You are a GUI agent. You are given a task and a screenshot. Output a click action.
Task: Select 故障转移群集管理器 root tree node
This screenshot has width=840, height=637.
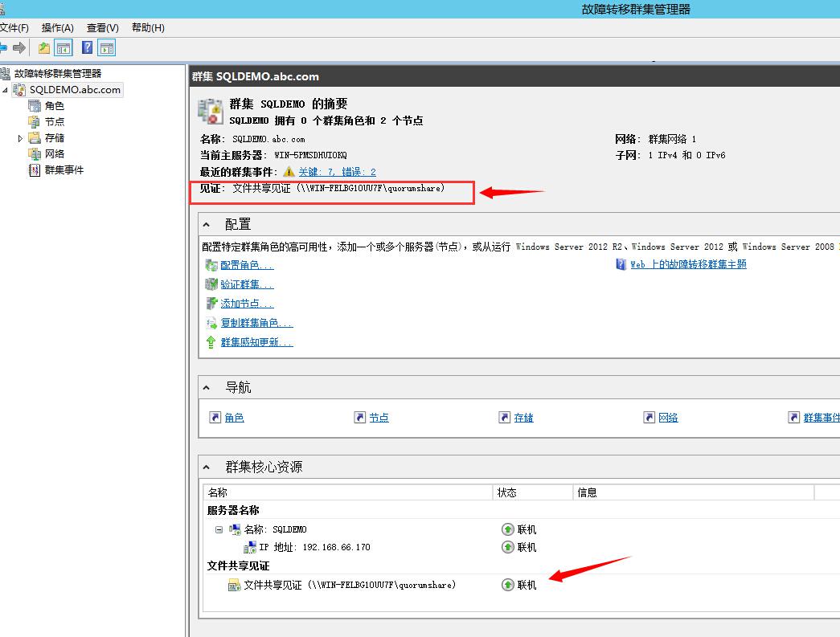click(x=57, y=73)
